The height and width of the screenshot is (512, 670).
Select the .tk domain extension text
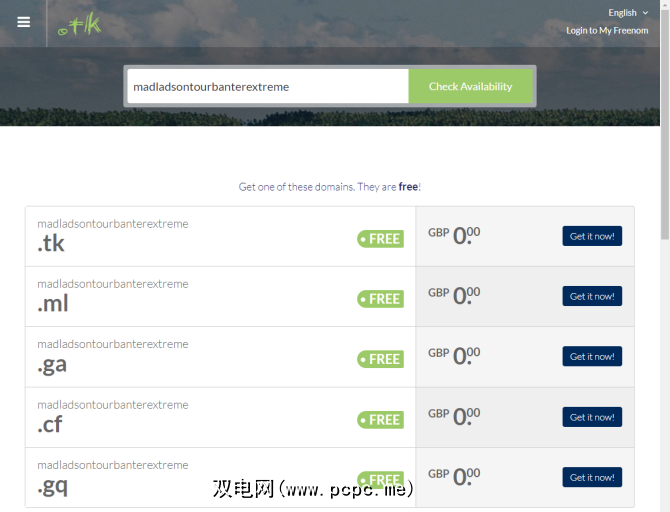pyautogui.click(x=51, y=243)
